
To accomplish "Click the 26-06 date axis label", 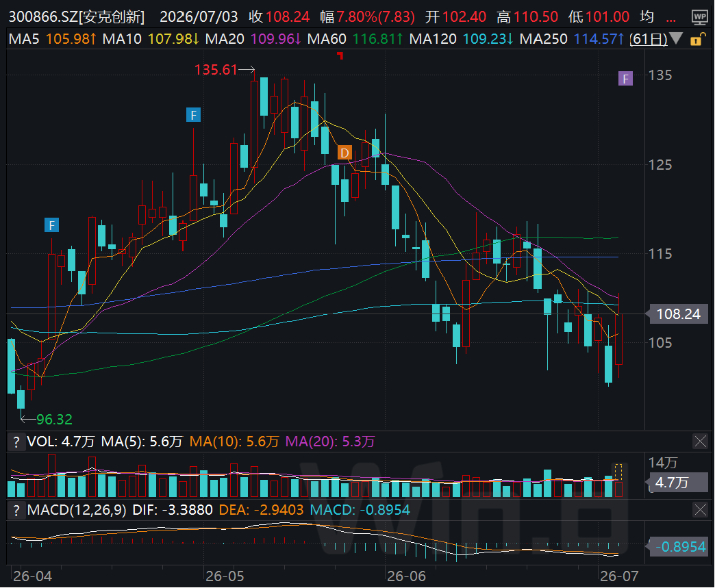I will click(406, 576).
